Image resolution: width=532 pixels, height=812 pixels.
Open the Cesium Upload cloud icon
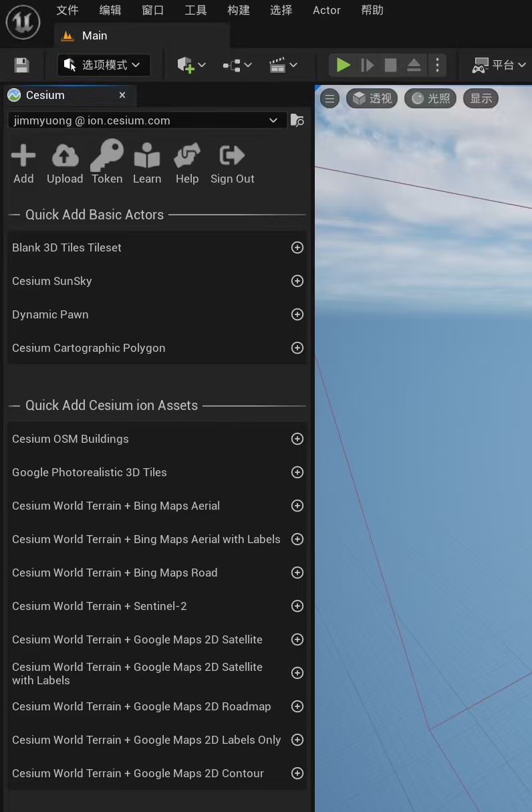click(65, 157)
